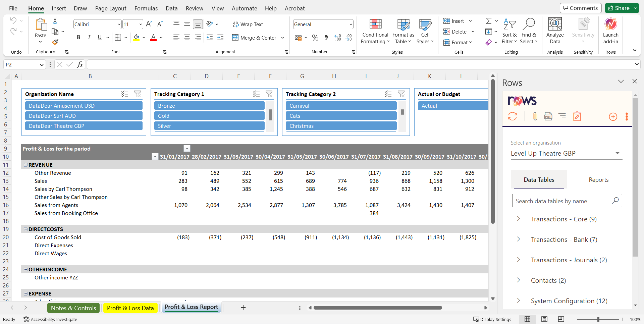Toggle bold formatting
The image size is (644, 324).
78,38
